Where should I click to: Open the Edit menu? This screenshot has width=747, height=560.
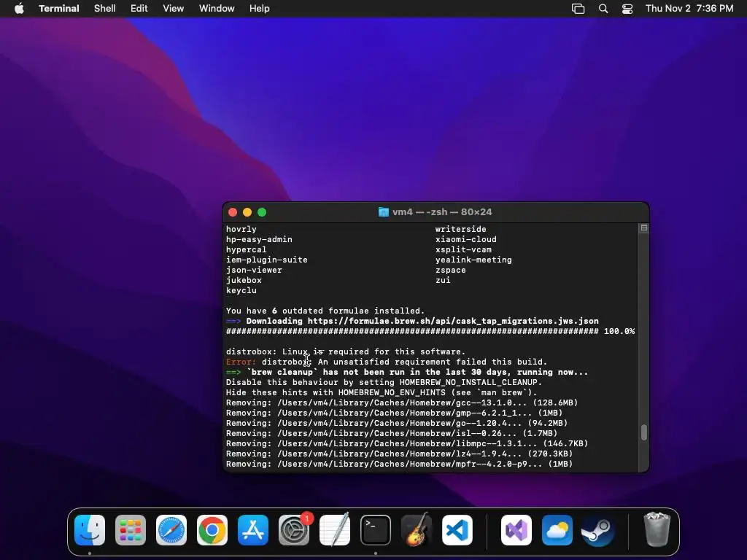139,9
